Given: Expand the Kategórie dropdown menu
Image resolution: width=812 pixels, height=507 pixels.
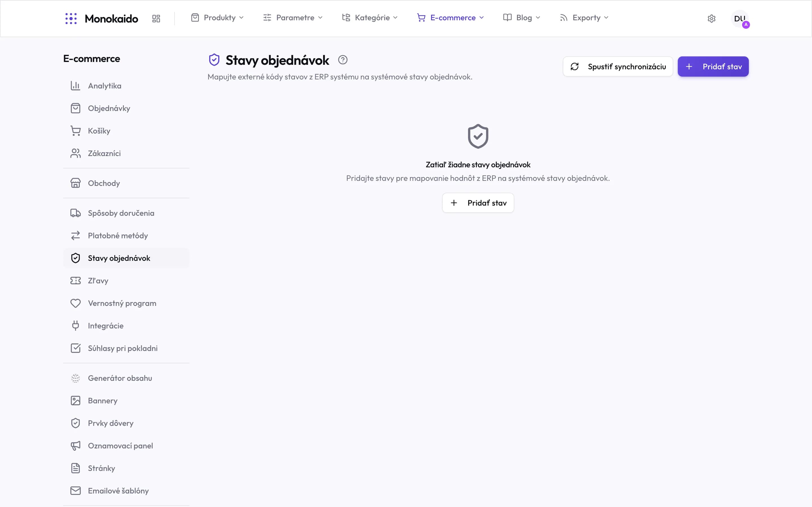Looking at the screenshot, I should coord(369,18).
